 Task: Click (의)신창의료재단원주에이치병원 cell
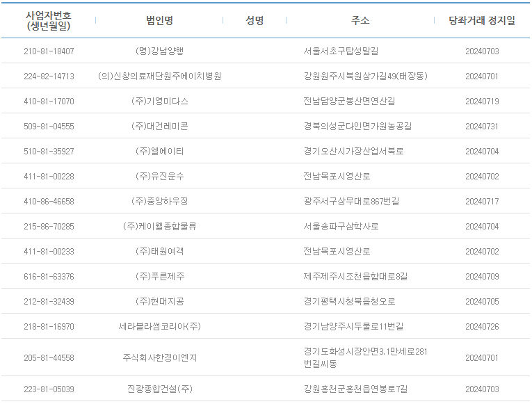[159, 76]
